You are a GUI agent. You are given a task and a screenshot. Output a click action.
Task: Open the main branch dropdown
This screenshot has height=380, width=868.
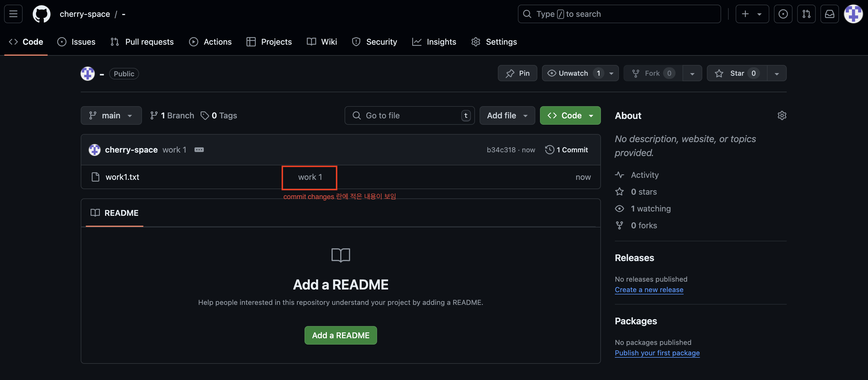[x=111, y=115]
